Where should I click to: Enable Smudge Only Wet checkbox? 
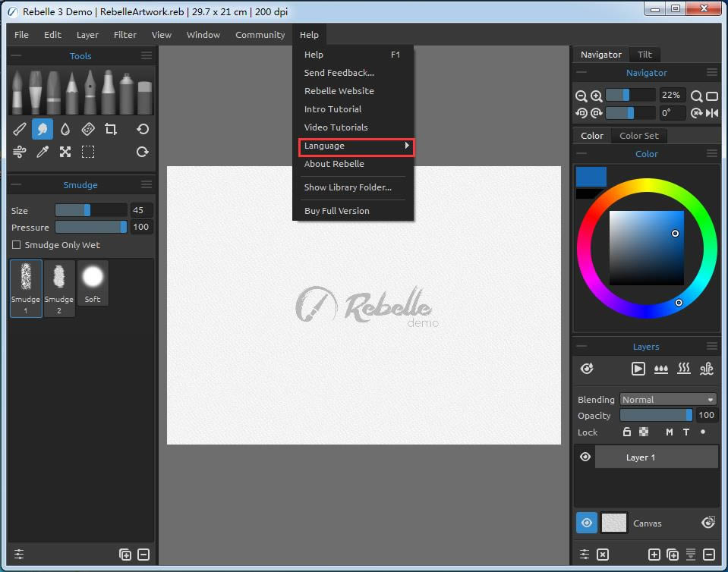pyautogui.click(x=16, y=244)
